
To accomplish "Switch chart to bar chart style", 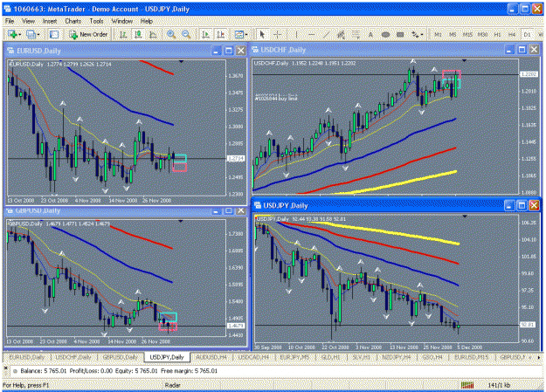I will [123, 34].
